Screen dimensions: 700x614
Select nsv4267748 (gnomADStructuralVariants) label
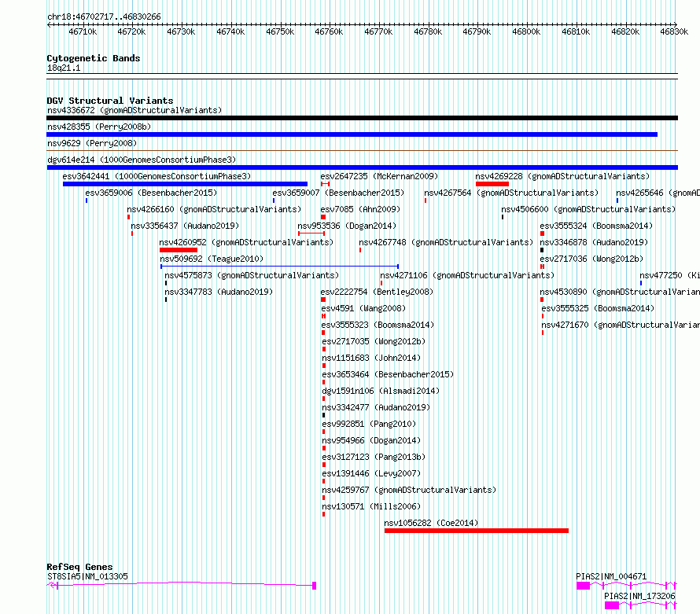(446, 242)
